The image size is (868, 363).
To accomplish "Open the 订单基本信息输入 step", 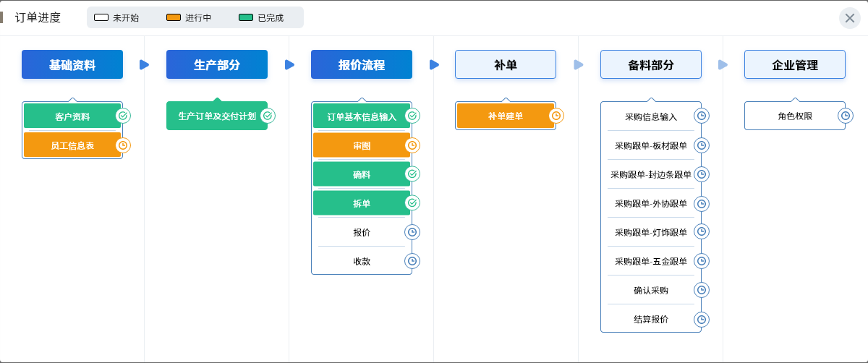I will click(x=362, y=116).
